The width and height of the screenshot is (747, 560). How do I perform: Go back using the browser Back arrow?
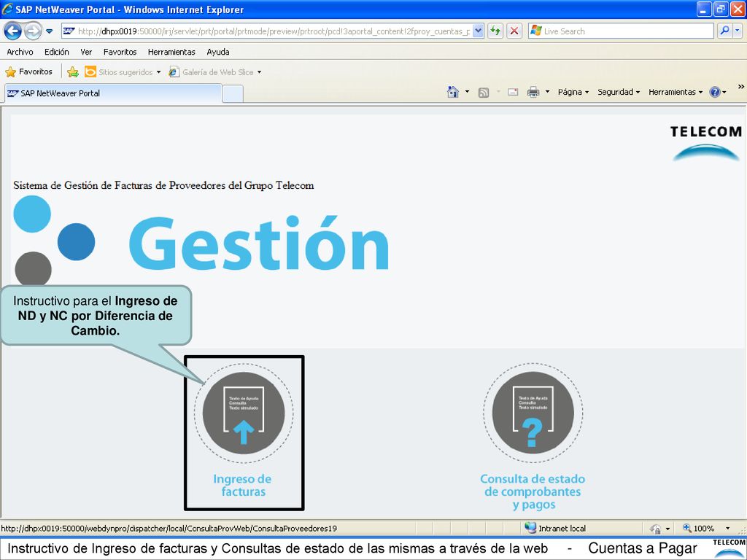point(13,31)
